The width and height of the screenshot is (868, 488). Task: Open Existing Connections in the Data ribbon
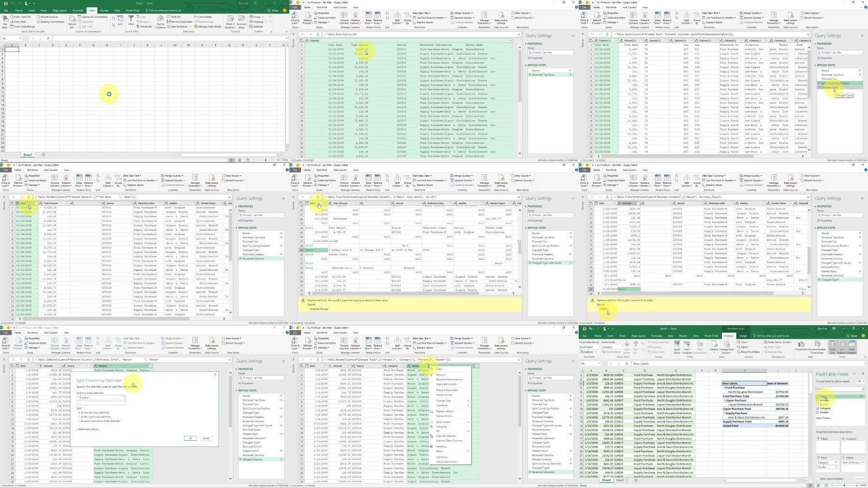pos(51,22)
